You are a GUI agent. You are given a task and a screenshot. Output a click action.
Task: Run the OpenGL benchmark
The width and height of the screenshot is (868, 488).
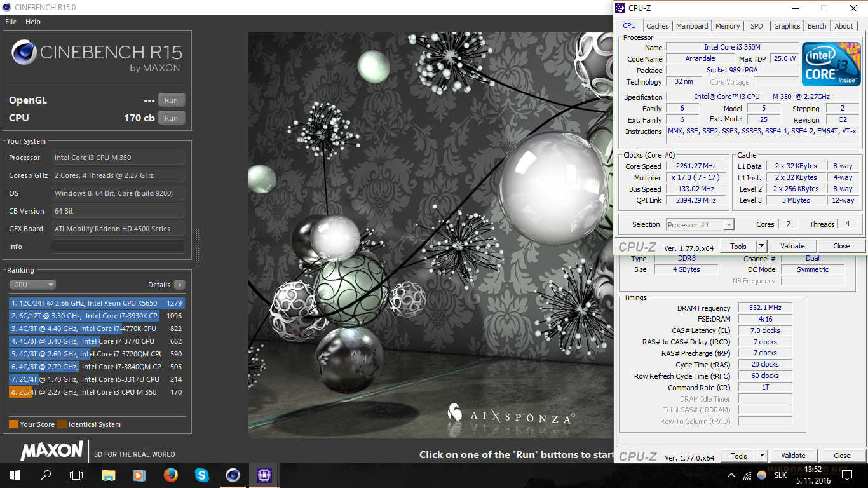172,100
